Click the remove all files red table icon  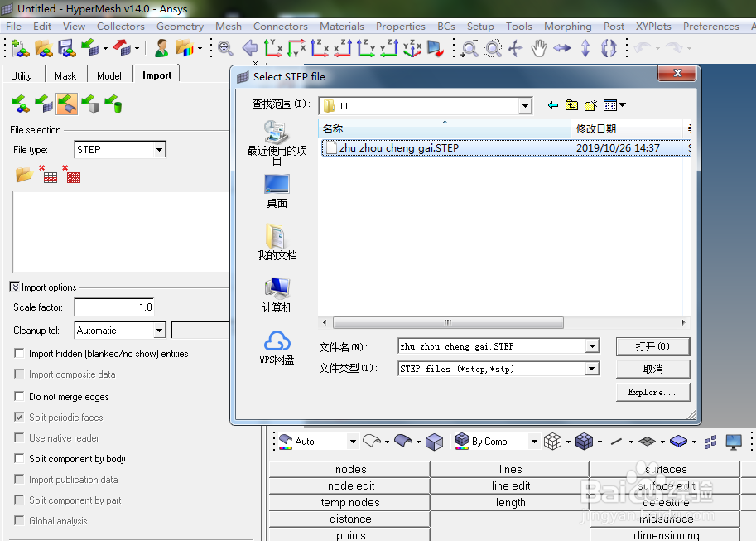tap(72, 175)
